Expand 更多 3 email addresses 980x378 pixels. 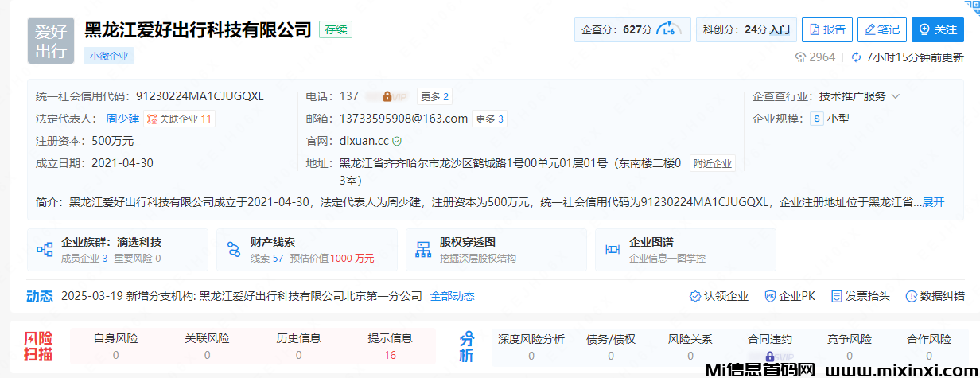pos(489,119)
